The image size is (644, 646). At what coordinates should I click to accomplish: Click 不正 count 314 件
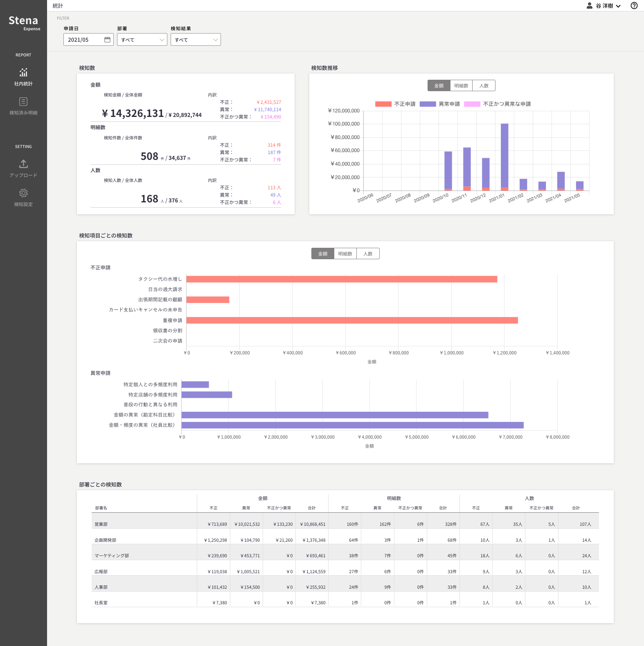274,145
